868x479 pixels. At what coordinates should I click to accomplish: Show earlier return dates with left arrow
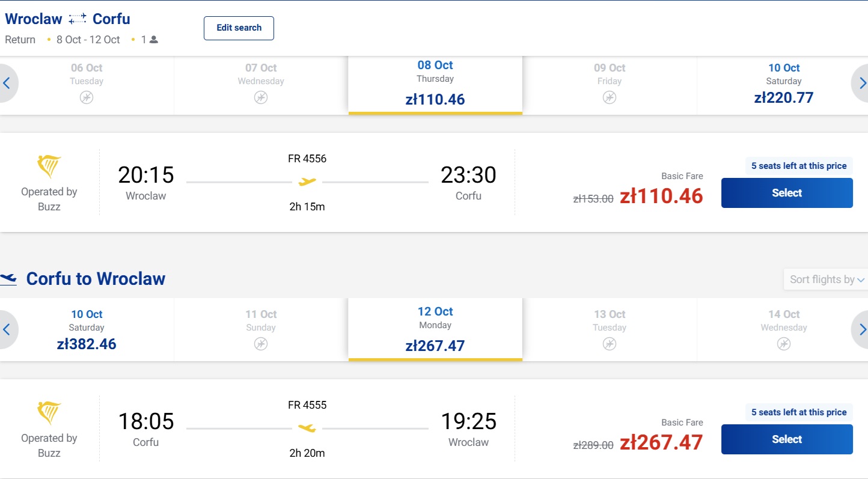coord(7,329)
